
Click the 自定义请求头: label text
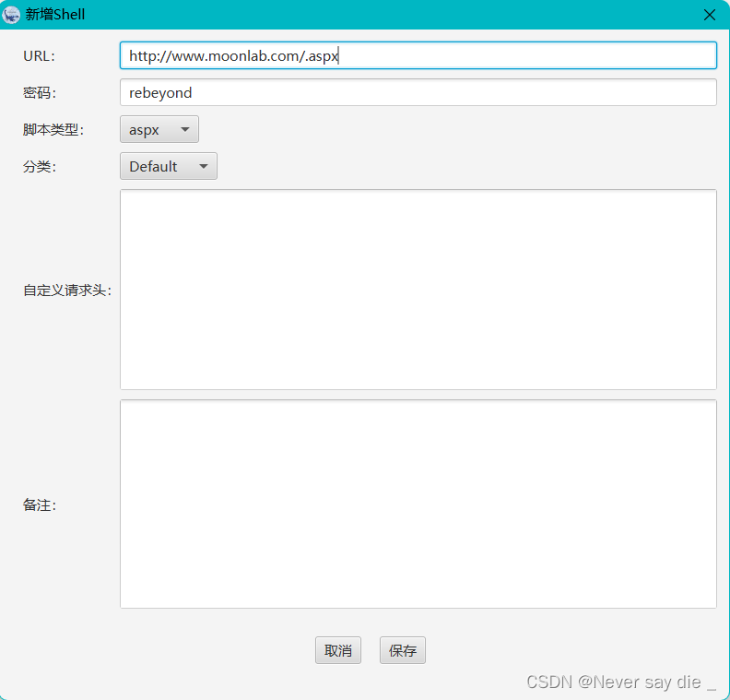pos(67,291)
